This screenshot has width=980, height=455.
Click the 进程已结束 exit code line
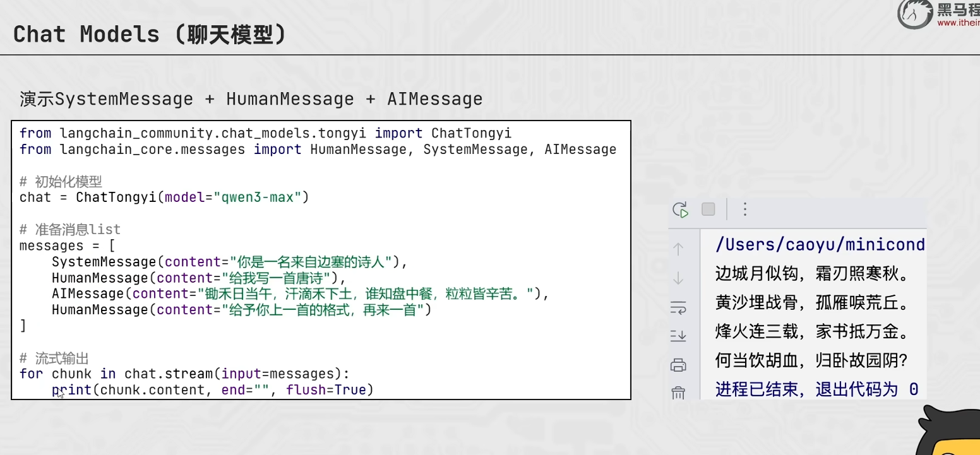coord(816,389)
